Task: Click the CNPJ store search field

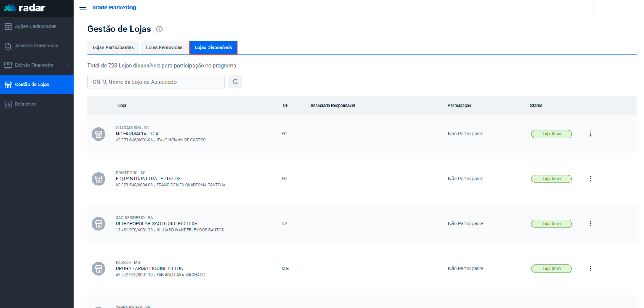Action: coord(156,82)
